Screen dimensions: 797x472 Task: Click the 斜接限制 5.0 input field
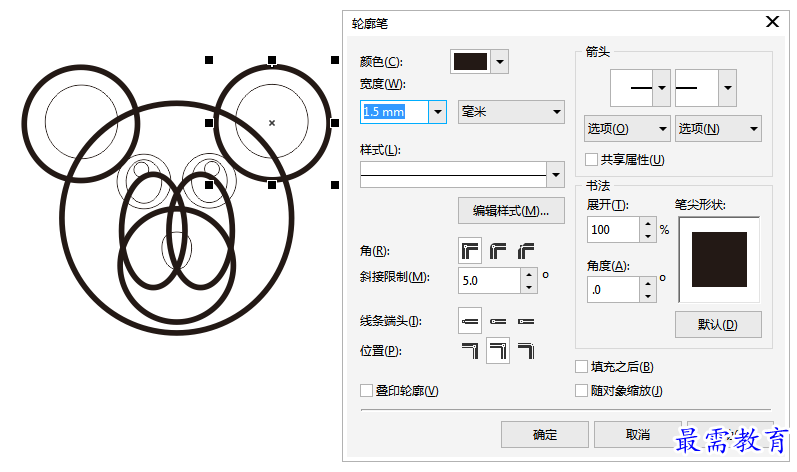click(x=489, y=280)
